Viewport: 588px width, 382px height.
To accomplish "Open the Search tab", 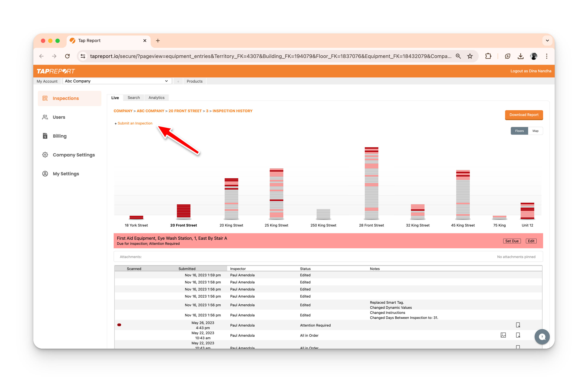I will click(134, 98).
